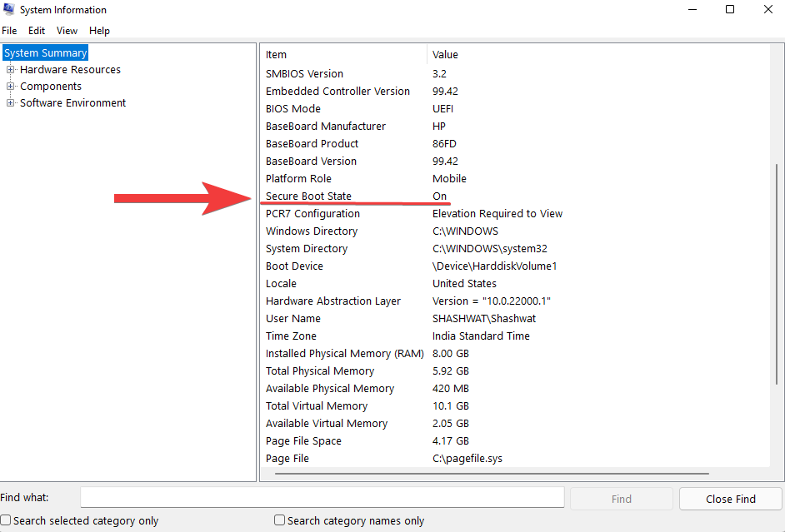Click the System Information app icon in title bar
Image resolution: width=785 pixels, height=532 pixels.
click(x=9, y=10)
